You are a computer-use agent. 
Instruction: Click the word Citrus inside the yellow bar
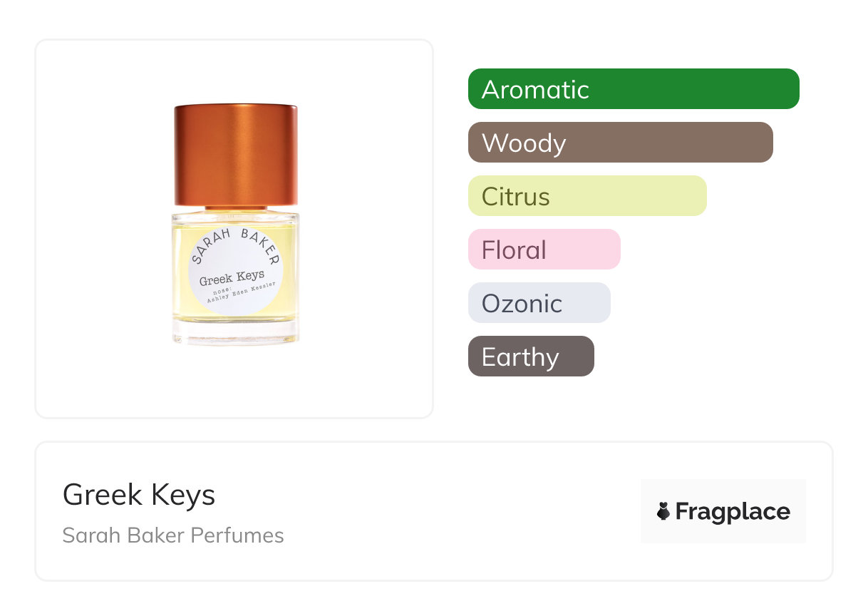pos(515,197)
